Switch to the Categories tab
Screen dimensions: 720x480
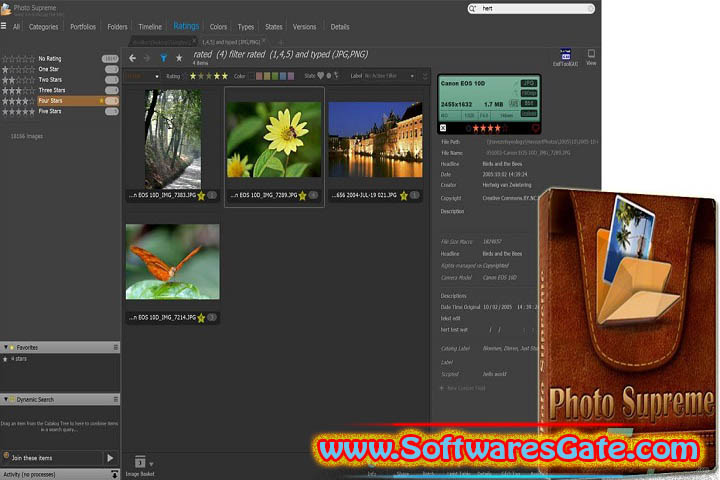(44, 27)
